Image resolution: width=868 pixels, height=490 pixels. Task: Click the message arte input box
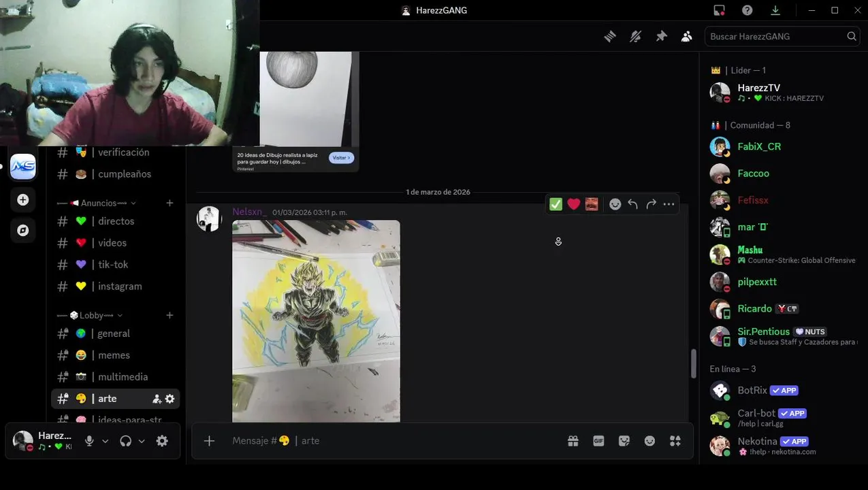(395, 441)
